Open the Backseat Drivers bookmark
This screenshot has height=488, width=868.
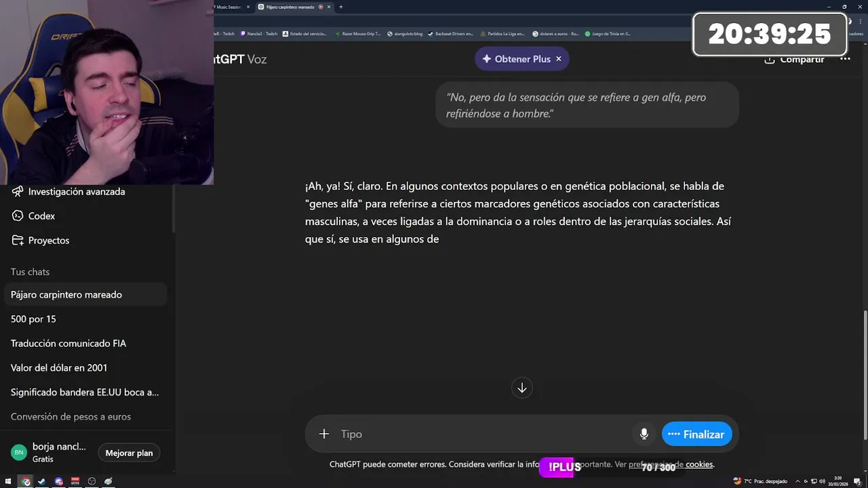click(451, 33)
